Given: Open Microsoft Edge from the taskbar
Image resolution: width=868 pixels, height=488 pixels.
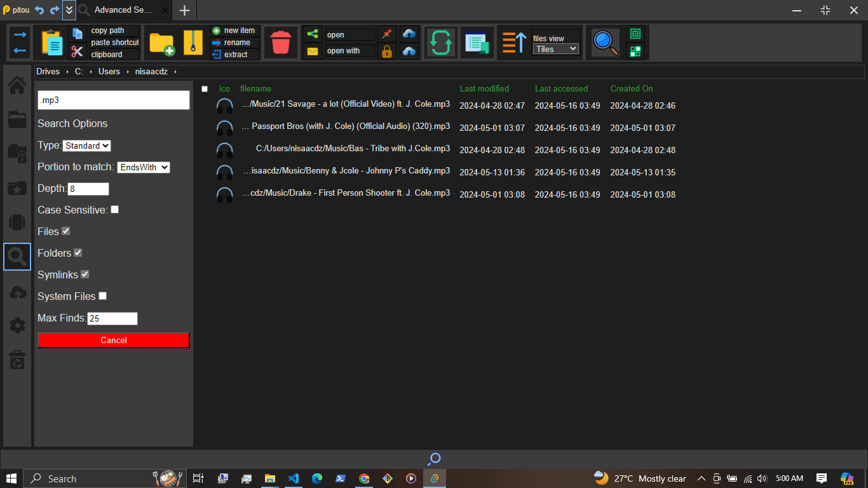Looking at the screenshot, I should [x=316, y=478].
